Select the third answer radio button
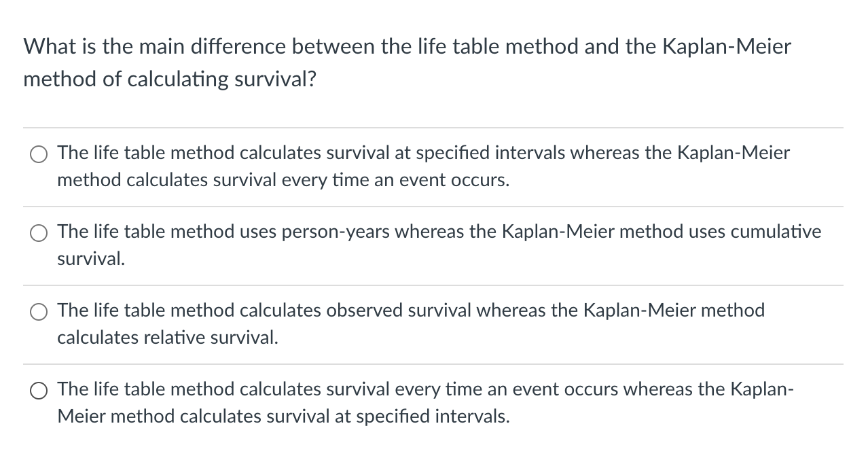 [x=39, y=312]
